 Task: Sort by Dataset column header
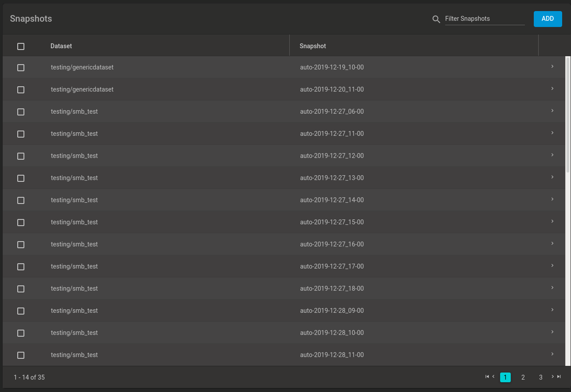click(x=61, y=46)
